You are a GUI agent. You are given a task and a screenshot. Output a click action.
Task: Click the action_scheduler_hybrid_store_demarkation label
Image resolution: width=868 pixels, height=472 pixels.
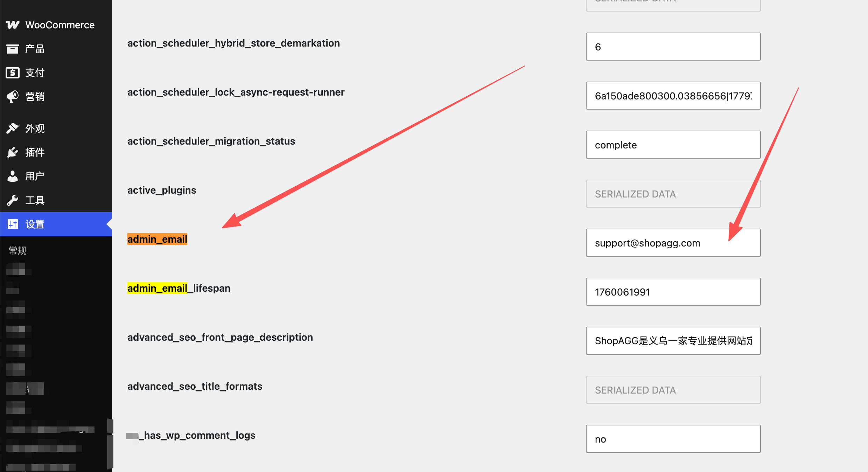click(233, 43)
